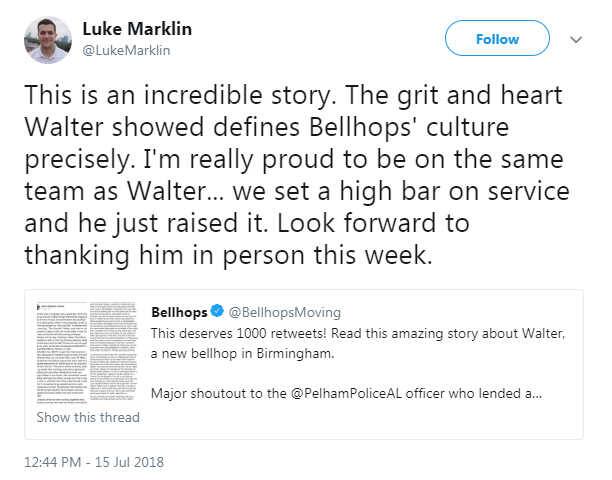Screen dimensions: 612x480
Task: Click the Luke Marklin display name
Action: tap(137, 29)
